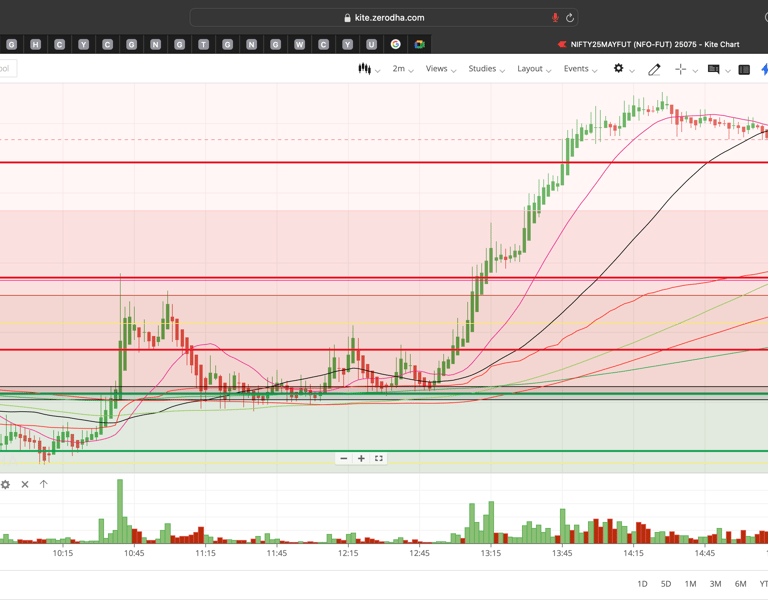Click the kite.zerodha.com address bar
The image size is (768, 600).
(x=384, y=18)
